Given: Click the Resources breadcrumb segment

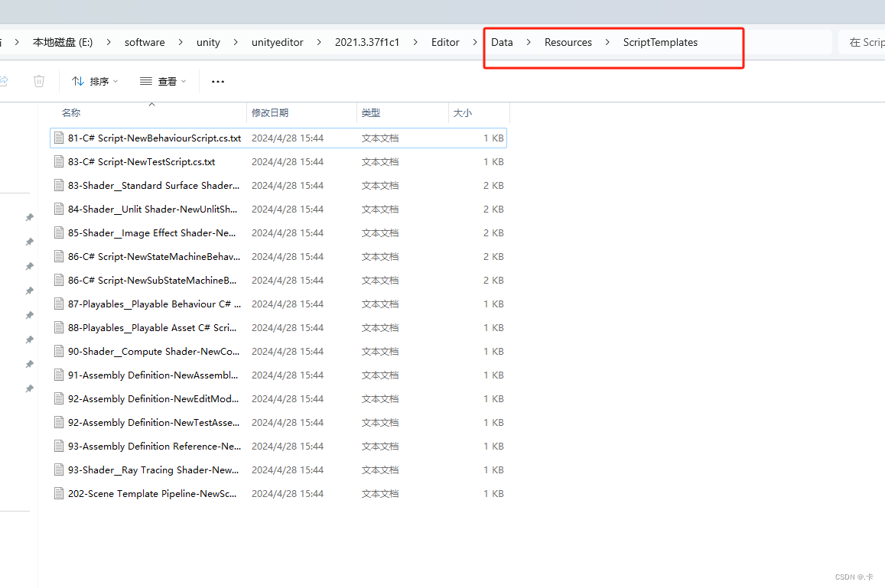Looking at the screenshot, I should coord(568,42).
